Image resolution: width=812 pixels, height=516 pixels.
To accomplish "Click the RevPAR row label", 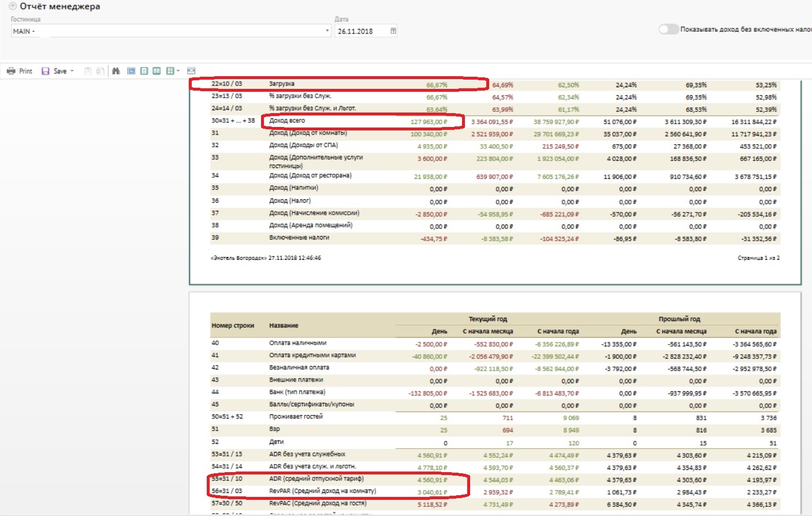I will click(x=322, y=491).
